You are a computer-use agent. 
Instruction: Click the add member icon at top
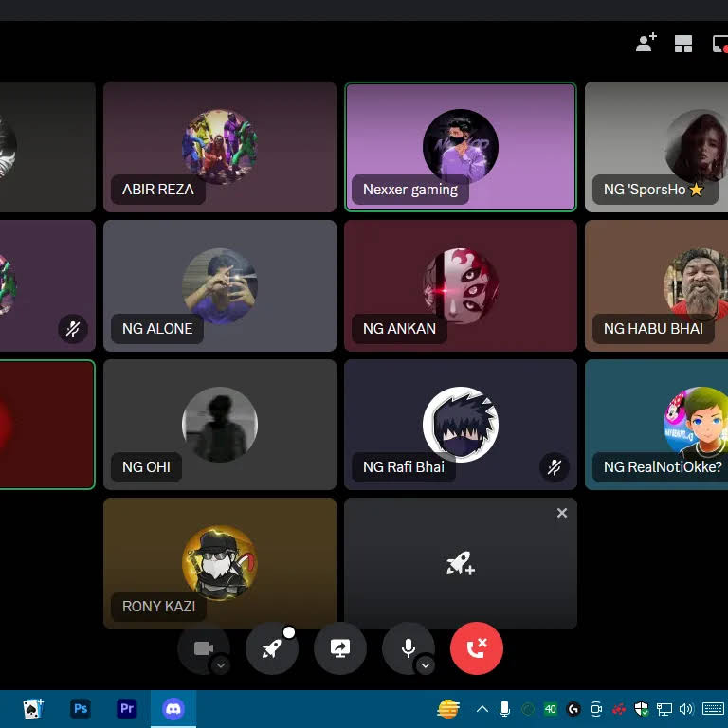(x=646, y=44)
